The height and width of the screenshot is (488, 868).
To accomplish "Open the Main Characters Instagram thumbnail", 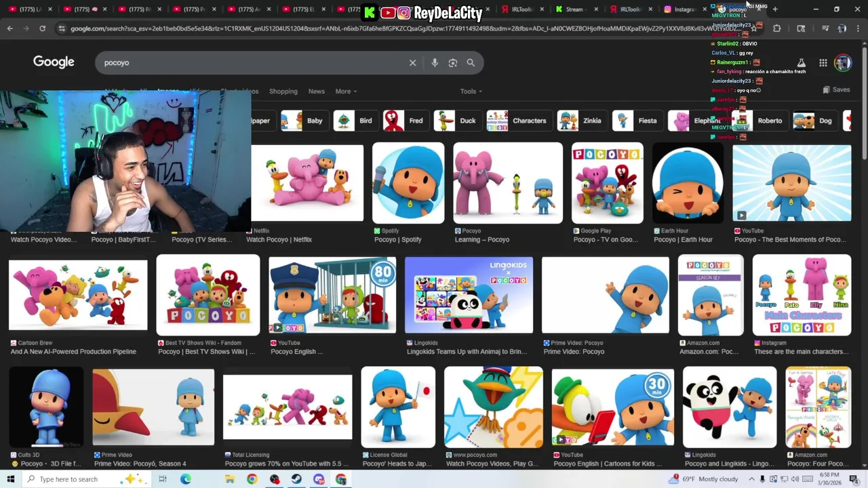I will click(x=802, y=295).
